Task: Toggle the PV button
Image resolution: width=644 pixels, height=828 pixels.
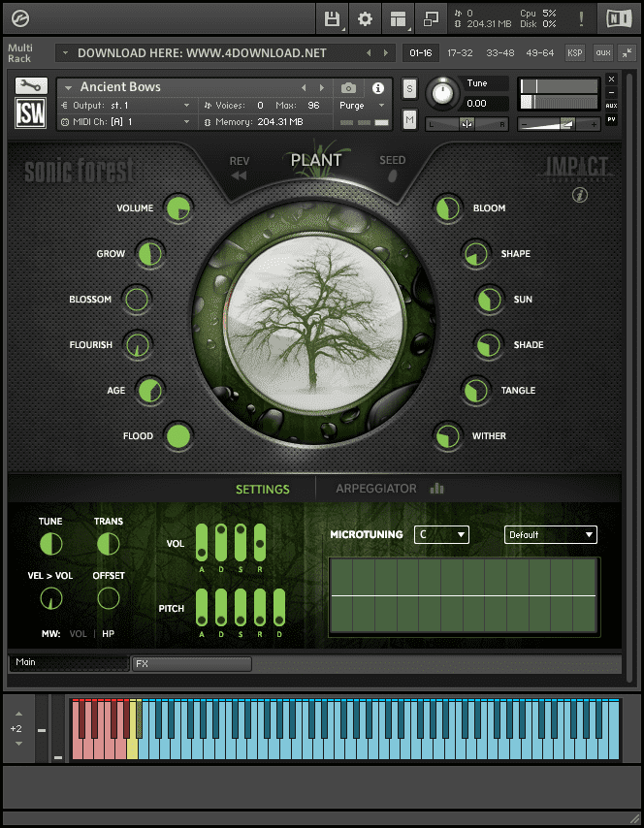Action: (611, 119)
